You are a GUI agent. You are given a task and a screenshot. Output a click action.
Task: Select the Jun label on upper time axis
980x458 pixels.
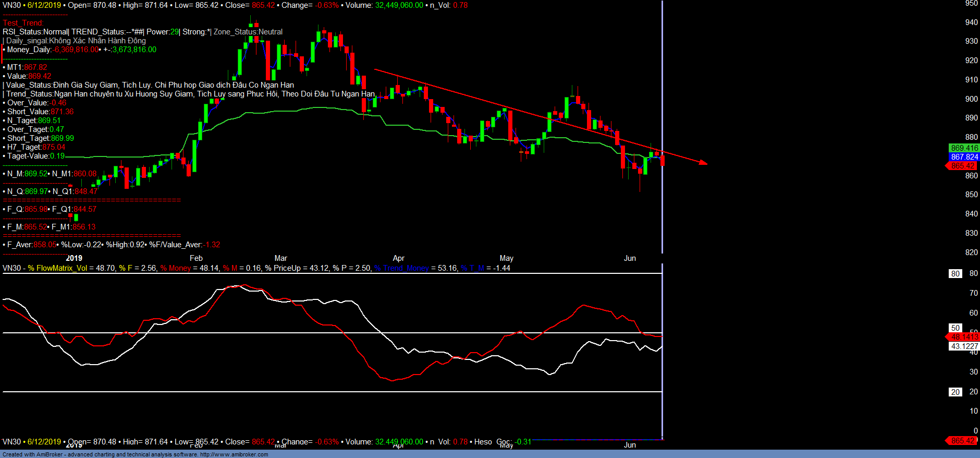(x=630, y=258)
